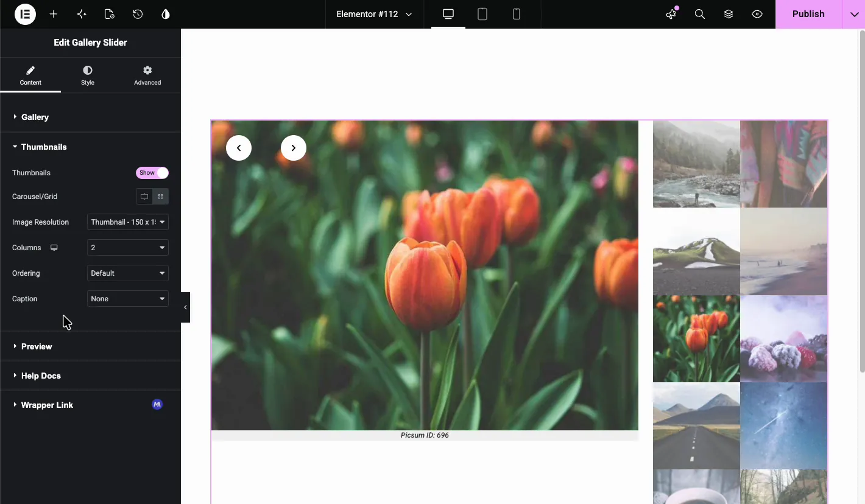Click the 'Picsum ID: 696' caption
865x504 pixels.
425,435
